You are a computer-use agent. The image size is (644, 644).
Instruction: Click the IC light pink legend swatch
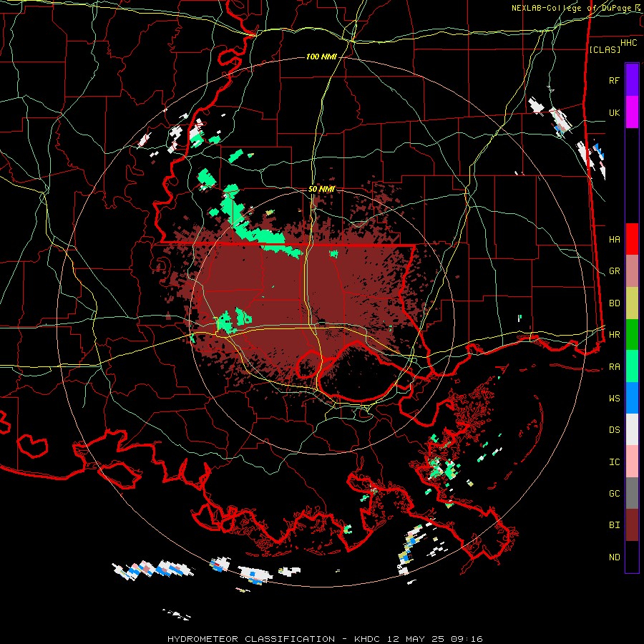tap(632, 462)
